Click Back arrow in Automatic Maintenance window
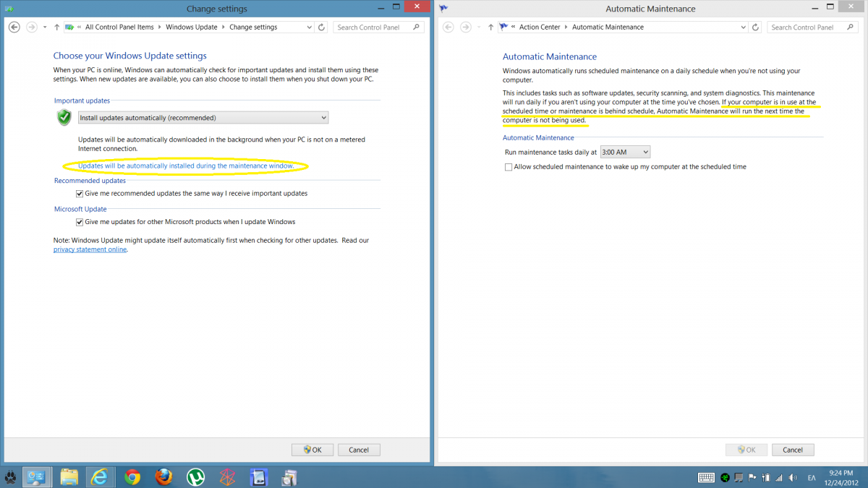 point(448,27)
